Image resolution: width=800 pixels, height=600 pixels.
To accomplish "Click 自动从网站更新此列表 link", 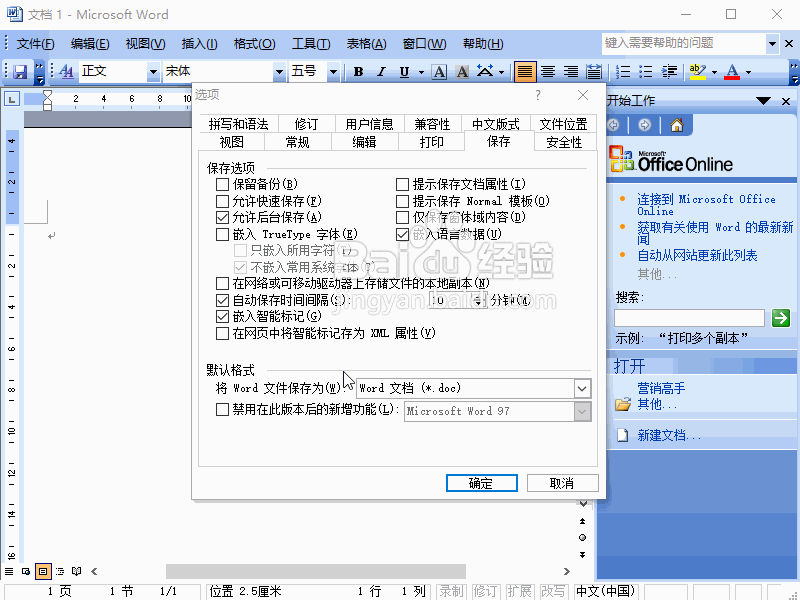I will [x=697, y=255].
